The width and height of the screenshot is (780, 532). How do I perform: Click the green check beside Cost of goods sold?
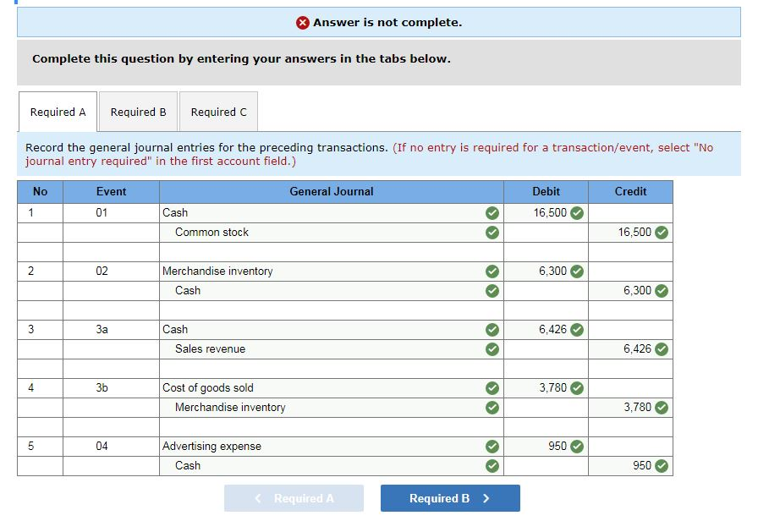(491, 388)
